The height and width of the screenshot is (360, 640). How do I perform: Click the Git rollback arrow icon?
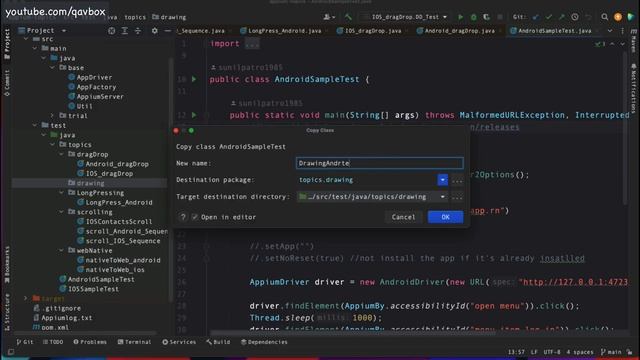[x=588, y=17]
